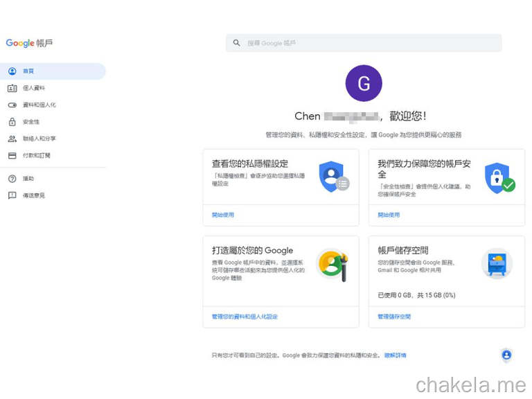Click the 資料和個人化 toggle-shaped icon

pyautogui.click(x=12, y=105)
